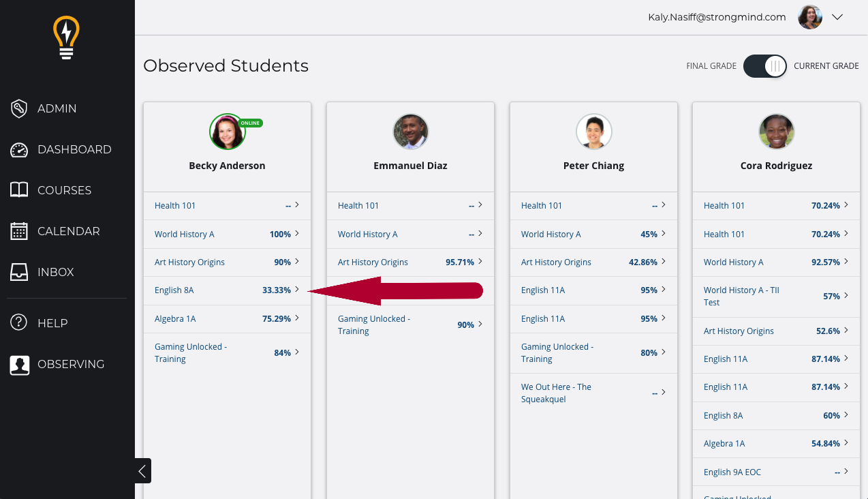
Task: Open CALENDAR in the sidebar
Action: click(x=69, y=231)
